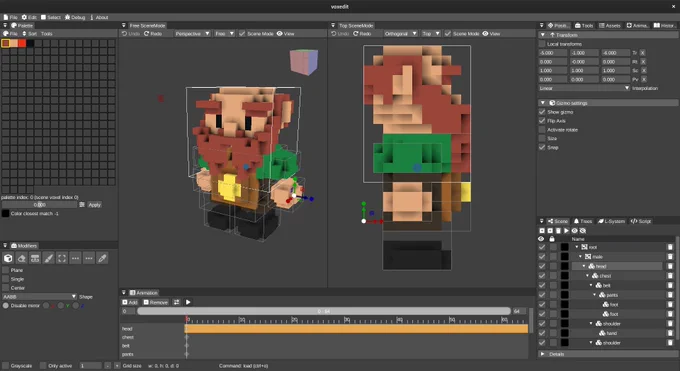Collapse the Transform section
This screenshot has width=680, height=371.
pyautogui.click(x=543, y=35)
